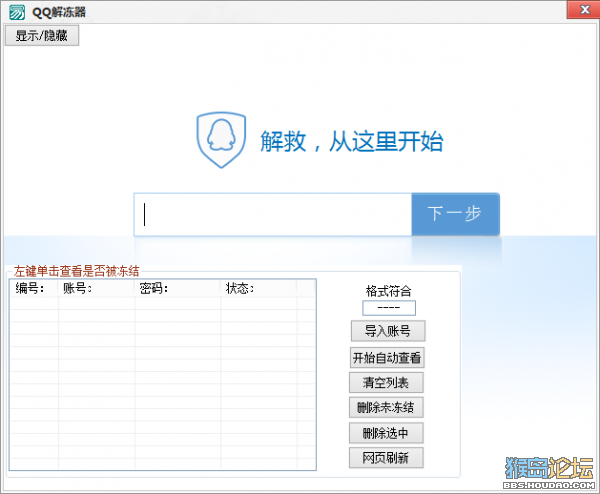Click the blue 下一步 button

(x=455, y=214)
